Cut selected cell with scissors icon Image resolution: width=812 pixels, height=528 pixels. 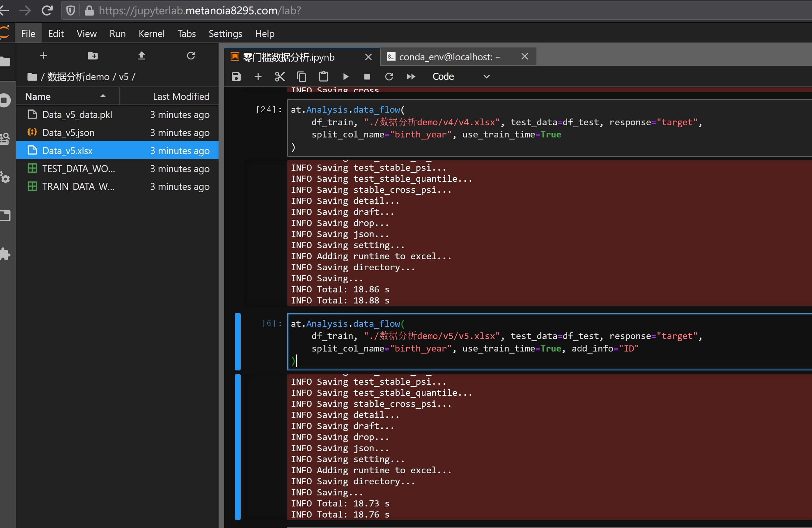[x=280, y=77]
